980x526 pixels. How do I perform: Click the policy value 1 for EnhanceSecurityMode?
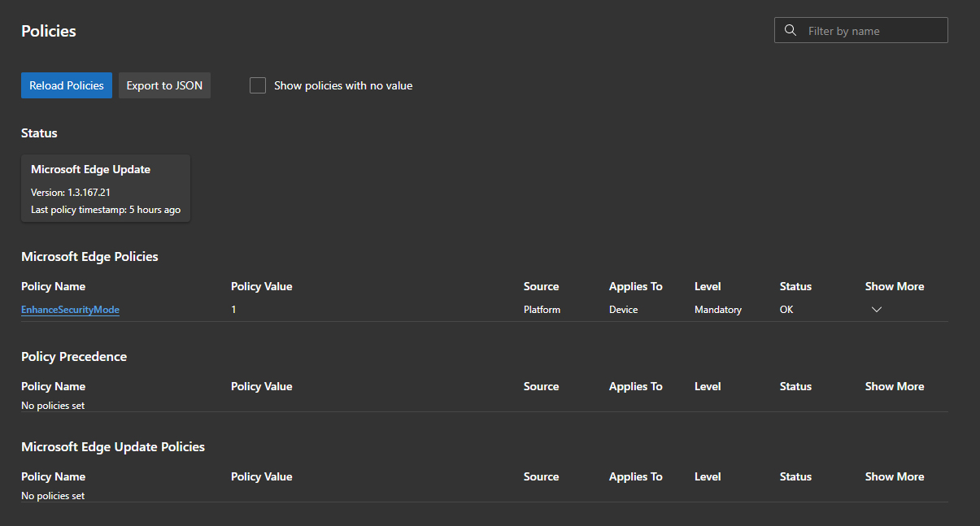click(x=233, y=310)
